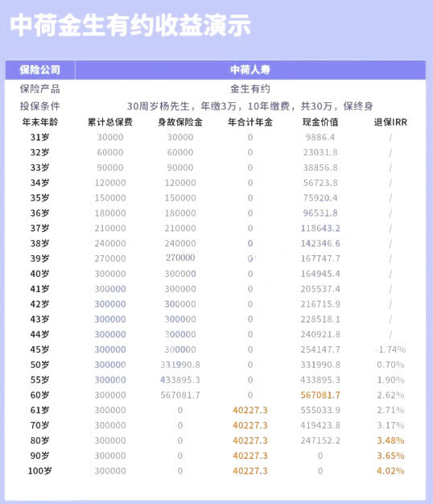Click the orange IRR value 3.48%
433x504 pixels.
pyautogui.click(x=390, y=440)
